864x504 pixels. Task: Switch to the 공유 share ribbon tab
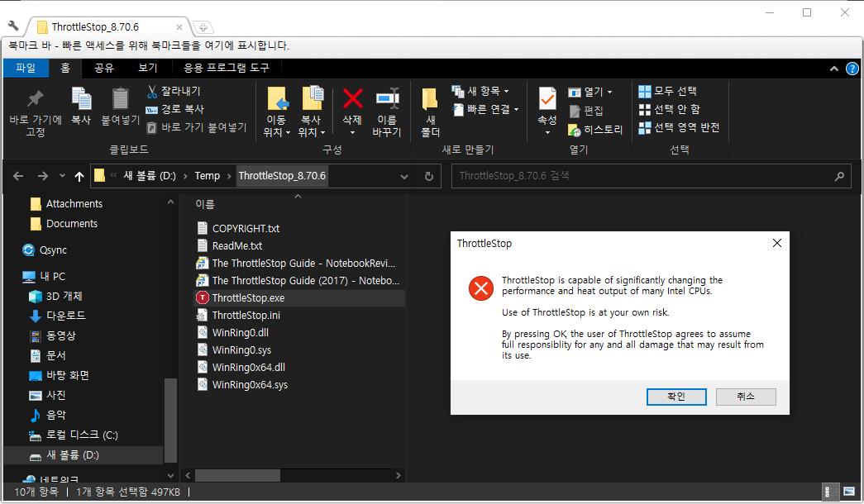click(103, 68)
